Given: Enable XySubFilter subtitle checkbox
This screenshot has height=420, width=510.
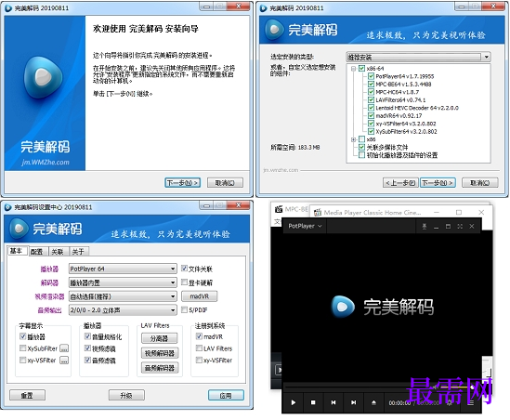Looking at the screenshot, I should click(x=23, y=348).
